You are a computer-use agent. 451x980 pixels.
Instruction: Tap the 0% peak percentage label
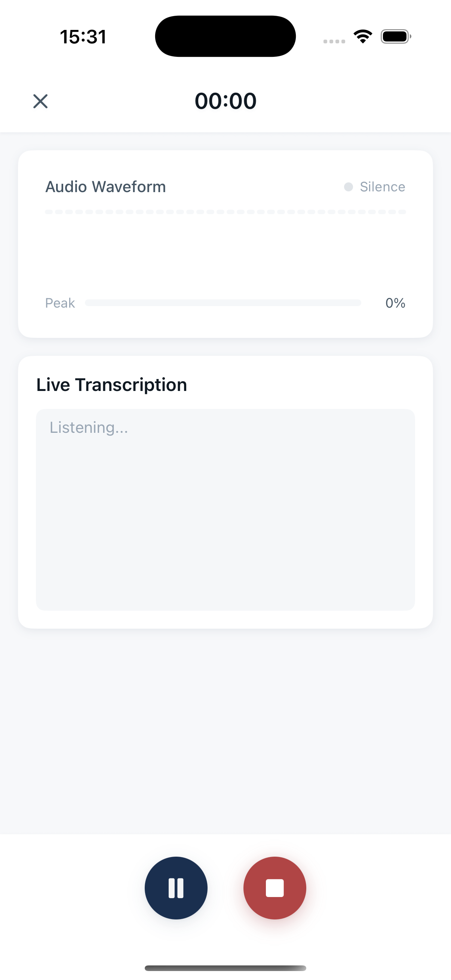tap(395, 303)
